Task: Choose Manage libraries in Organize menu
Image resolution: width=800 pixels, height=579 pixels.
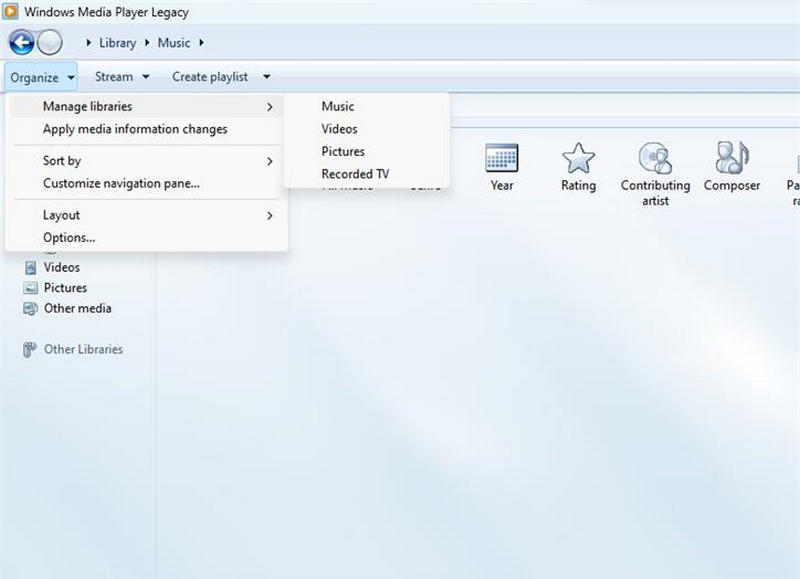Action: pos(146,107)
